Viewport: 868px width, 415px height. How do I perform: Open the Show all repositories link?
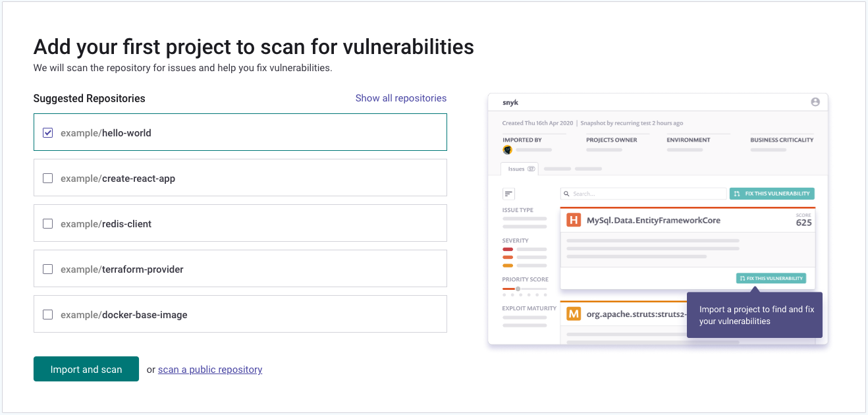(401, 98)
